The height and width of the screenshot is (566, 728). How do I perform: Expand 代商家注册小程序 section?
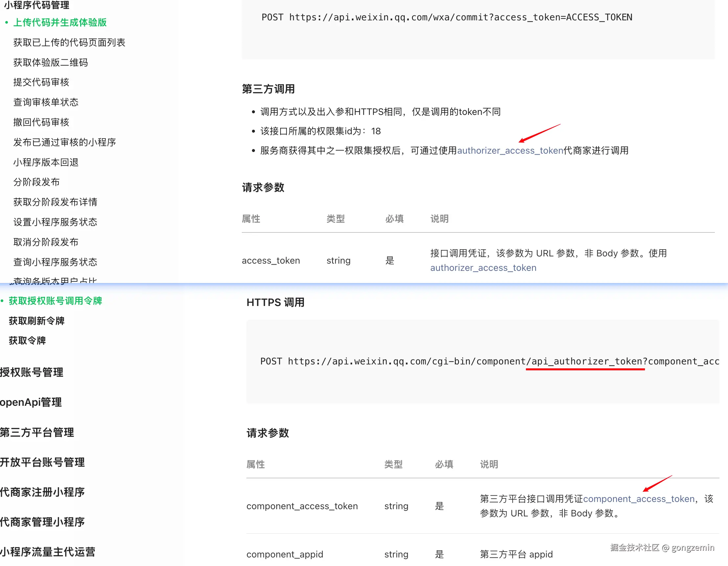click(x=42, y=492)
